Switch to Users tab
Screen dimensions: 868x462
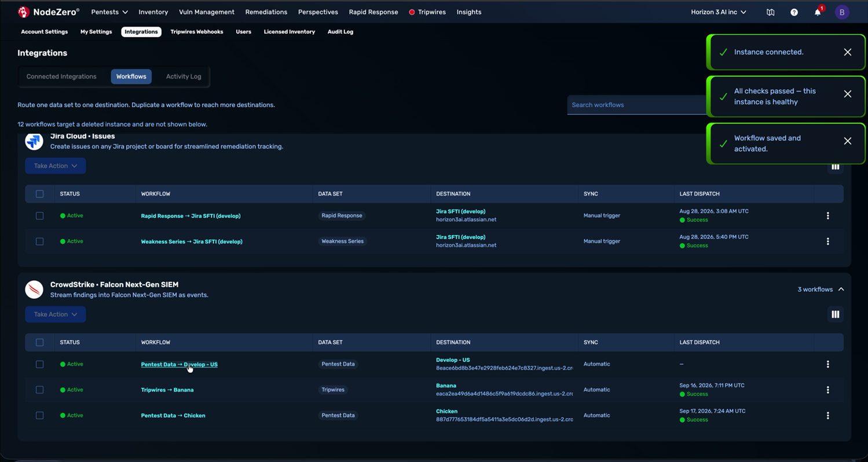(243, 32)
